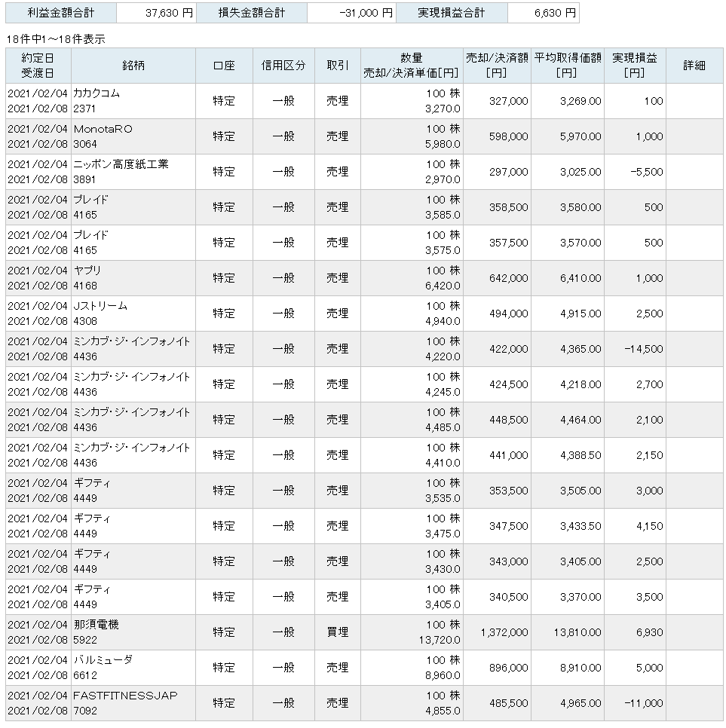Click the 448,500 settlement amount
Image resolution: width=726 pixels, height=728 pixels.
pyautogui.click(x=509, y=420)
